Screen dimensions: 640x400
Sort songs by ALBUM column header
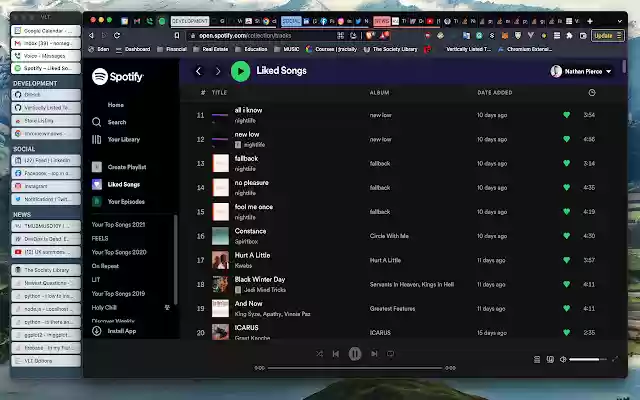coord(379,93)
